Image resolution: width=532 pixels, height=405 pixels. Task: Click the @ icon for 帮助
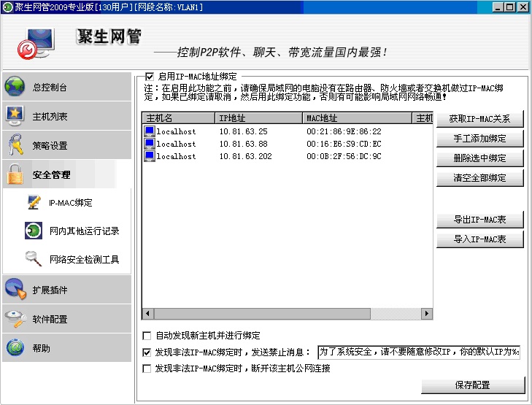(15, 347)
